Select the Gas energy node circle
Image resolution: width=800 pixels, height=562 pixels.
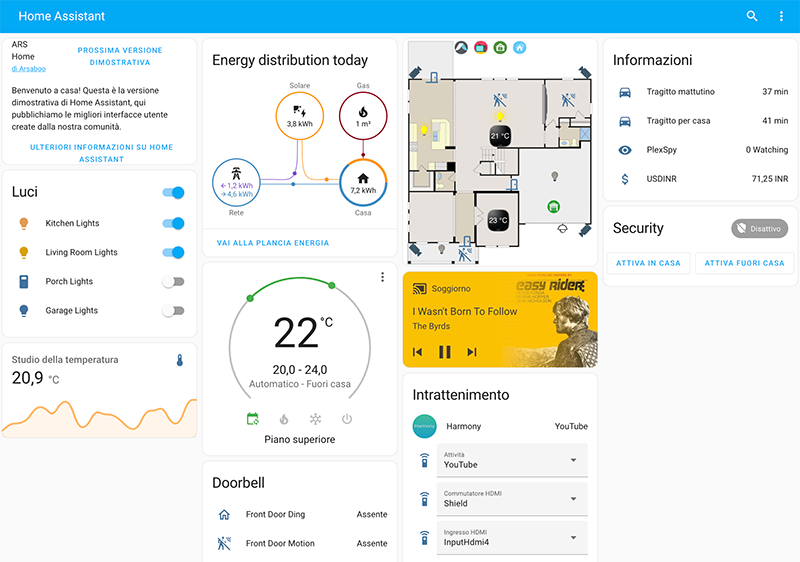pyautogui.click(x=363, y=116)
